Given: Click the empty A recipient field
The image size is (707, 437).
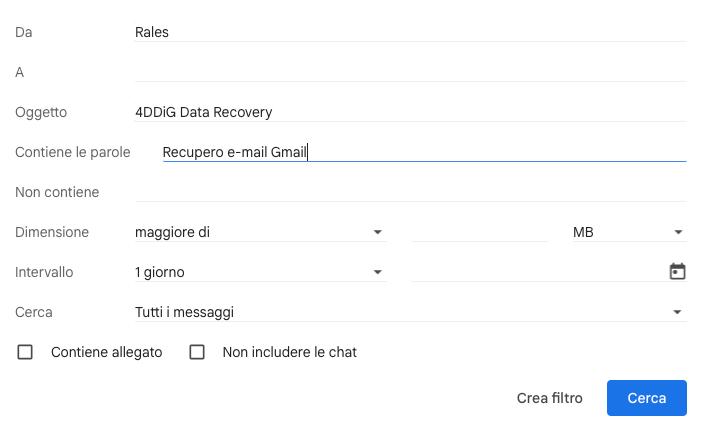Looking at the screenshot, I should coord(411,72).
